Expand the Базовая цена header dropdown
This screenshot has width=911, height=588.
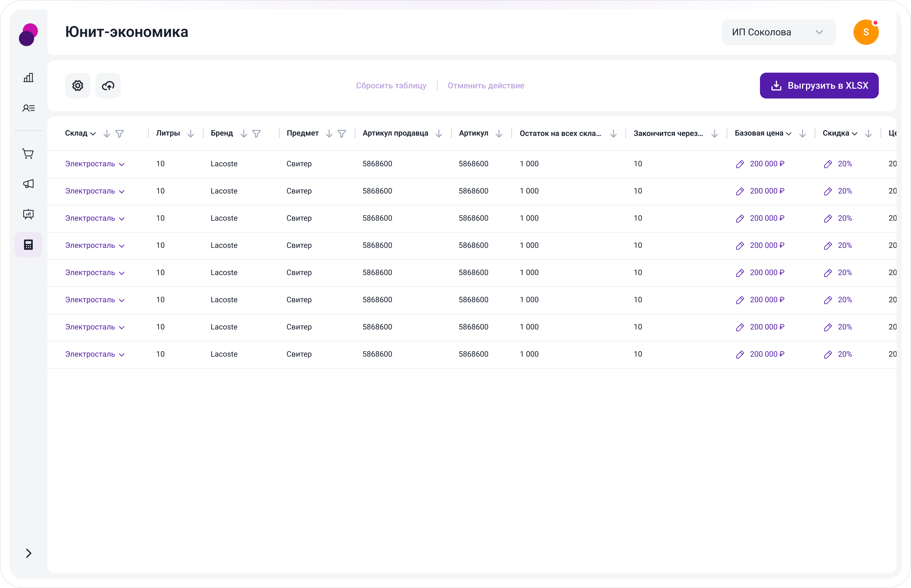coord(789,134)
